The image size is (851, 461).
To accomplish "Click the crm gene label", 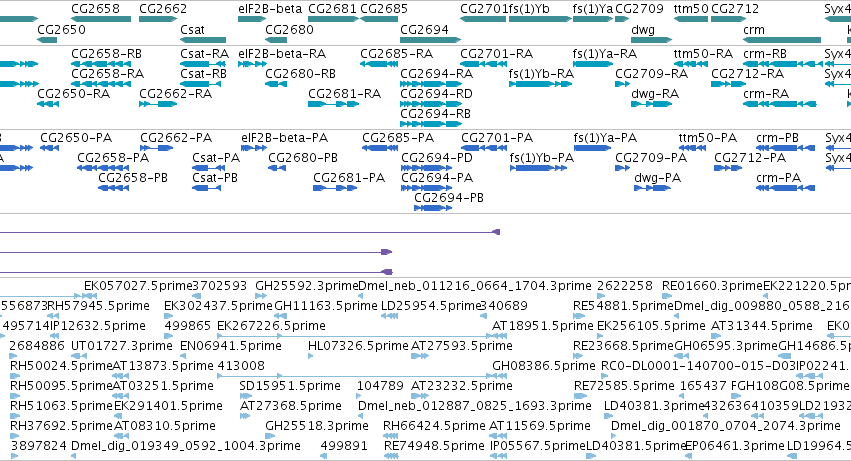I will pos(754,29).
